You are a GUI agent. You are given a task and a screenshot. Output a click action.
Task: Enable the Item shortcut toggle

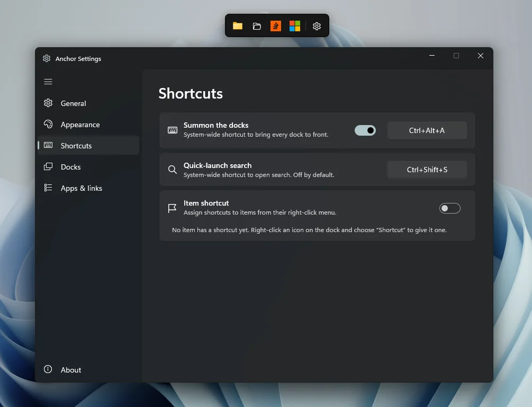(449, 208)
